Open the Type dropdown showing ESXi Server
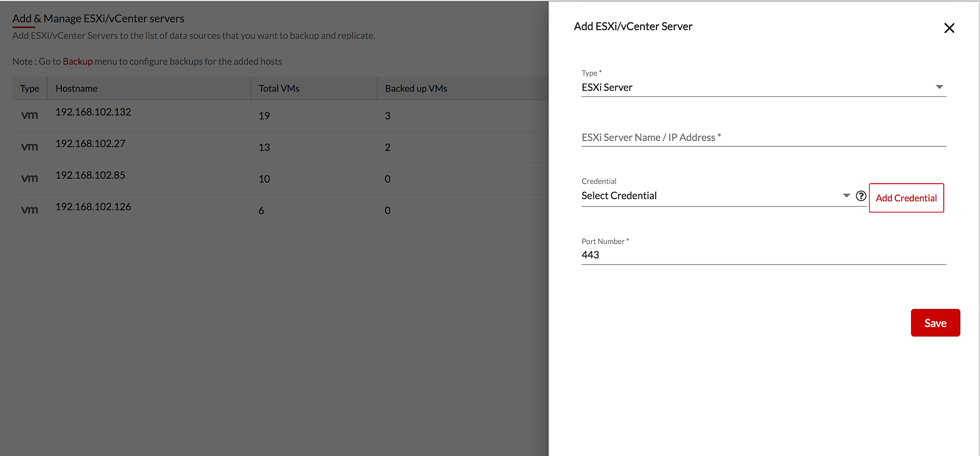The height and width of the screenshot is (456, 980). tap(763, 87)
